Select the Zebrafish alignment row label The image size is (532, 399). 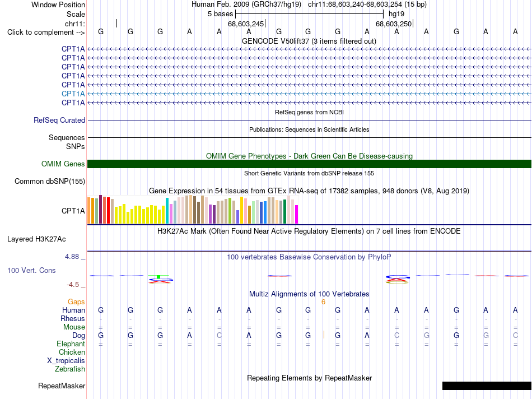(x=70, y=369)
